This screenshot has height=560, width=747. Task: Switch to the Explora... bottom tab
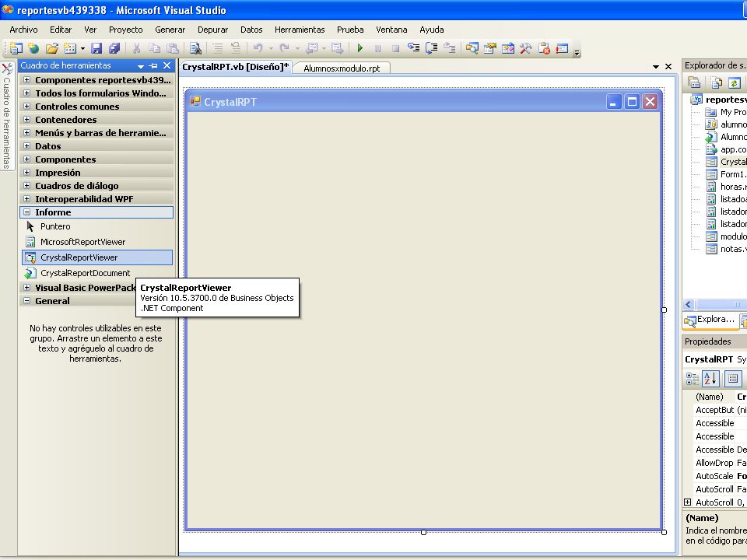coord(710,320)
